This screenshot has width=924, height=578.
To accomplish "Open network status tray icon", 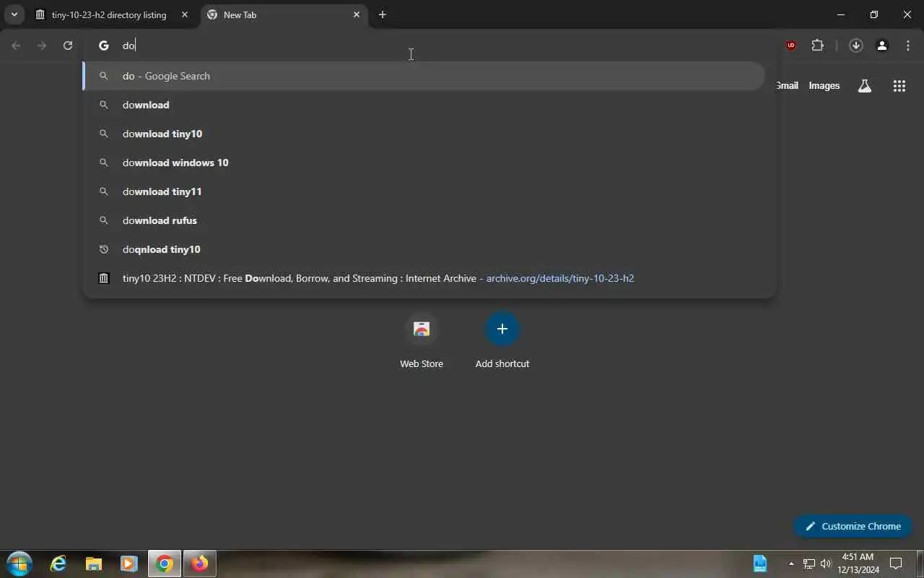I will click(x=809, y=564).
